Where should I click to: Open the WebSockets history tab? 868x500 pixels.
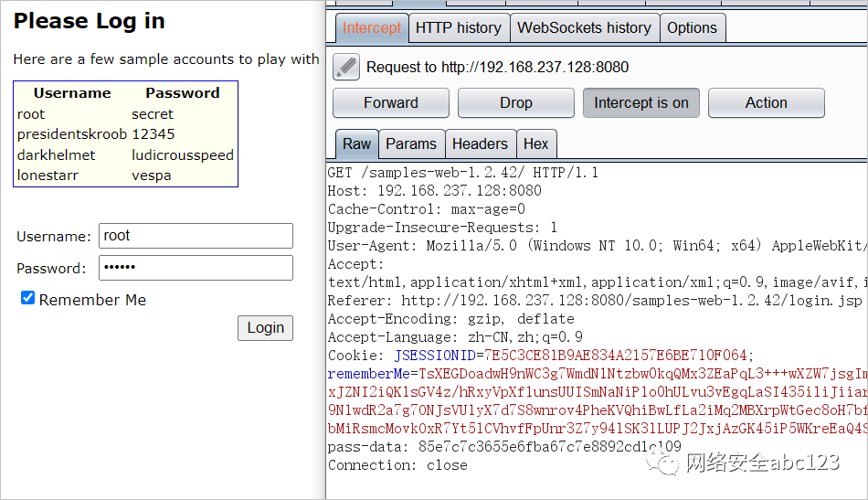584,27
